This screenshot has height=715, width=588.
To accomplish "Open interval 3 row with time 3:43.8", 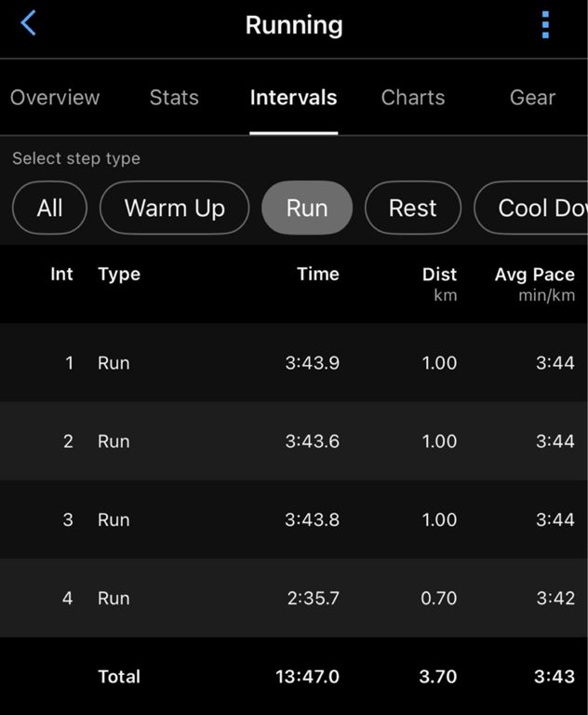I will (294, 519).
